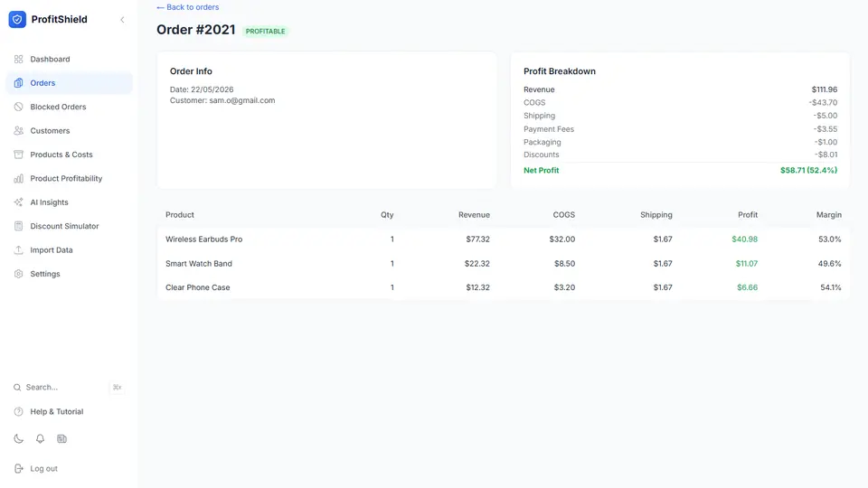
Task: Open Settings from the sidebar
Action: pyautogui.click(x=70, y=274)
